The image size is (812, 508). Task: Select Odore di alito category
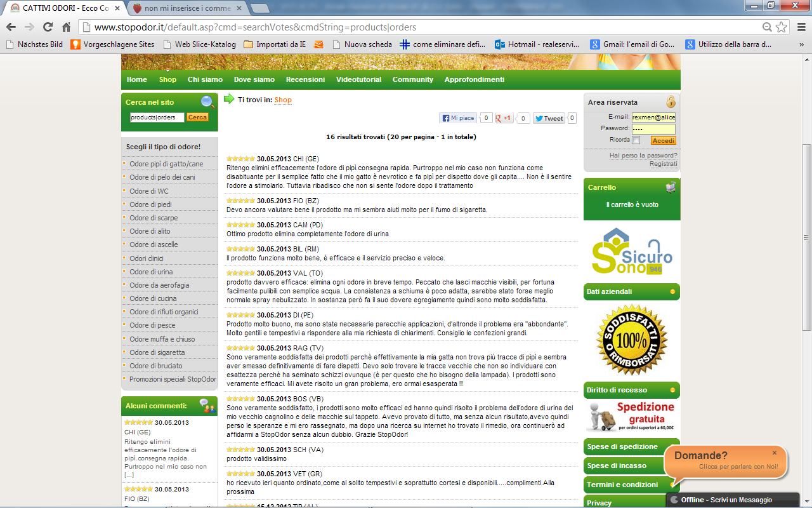click(150, 231)
